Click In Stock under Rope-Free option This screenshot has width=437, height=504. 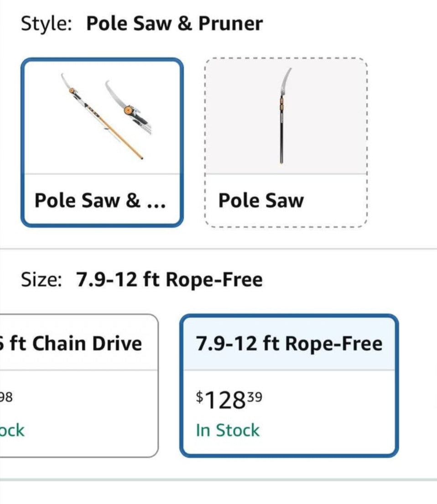[228, 430]
